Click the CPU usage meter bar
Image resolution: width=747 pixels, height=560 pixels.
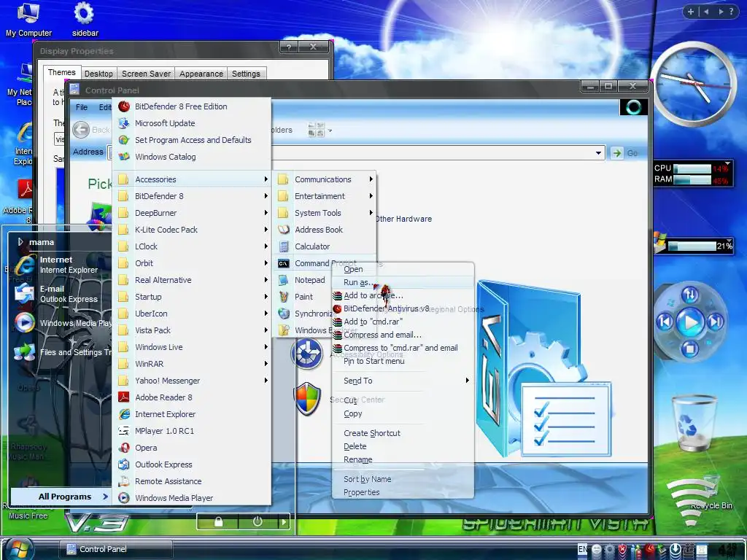(692, 168)
